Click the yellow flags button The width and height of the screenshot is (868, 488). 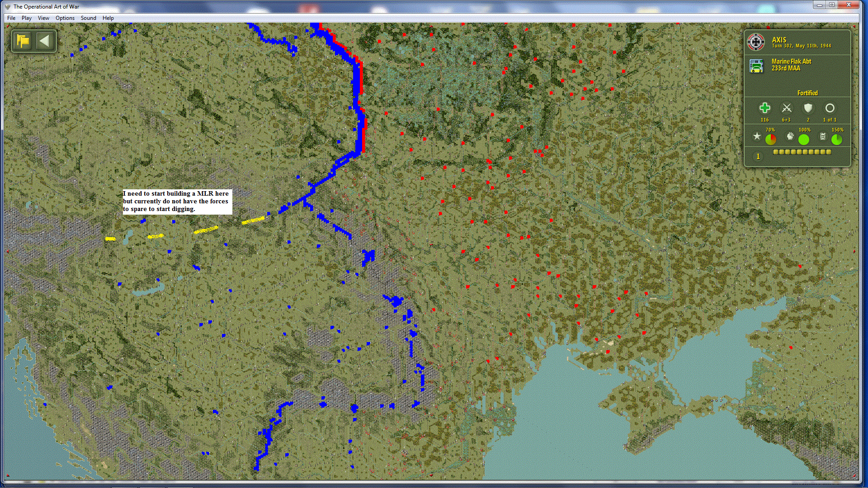[x=23, y=41]
